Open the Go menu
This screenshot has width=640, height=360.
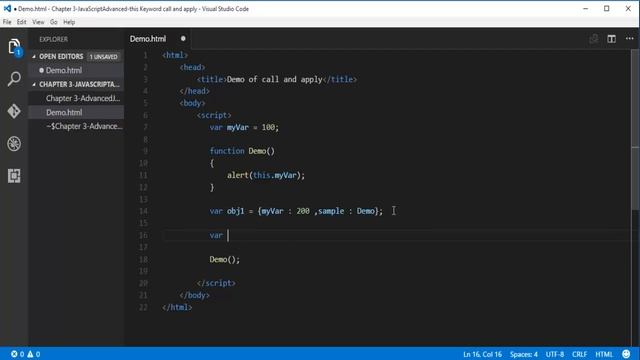pos(53,22)
